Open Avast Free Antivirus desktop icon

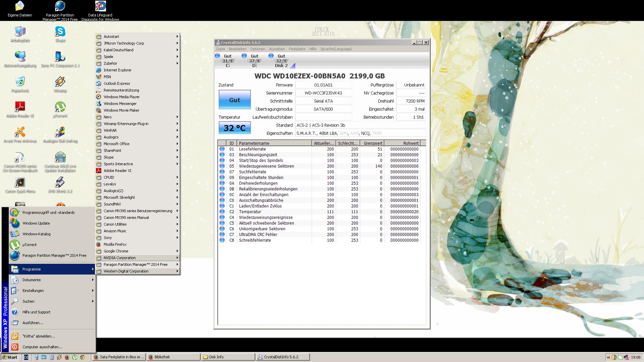pyautogui.click(x=20, y=133)
